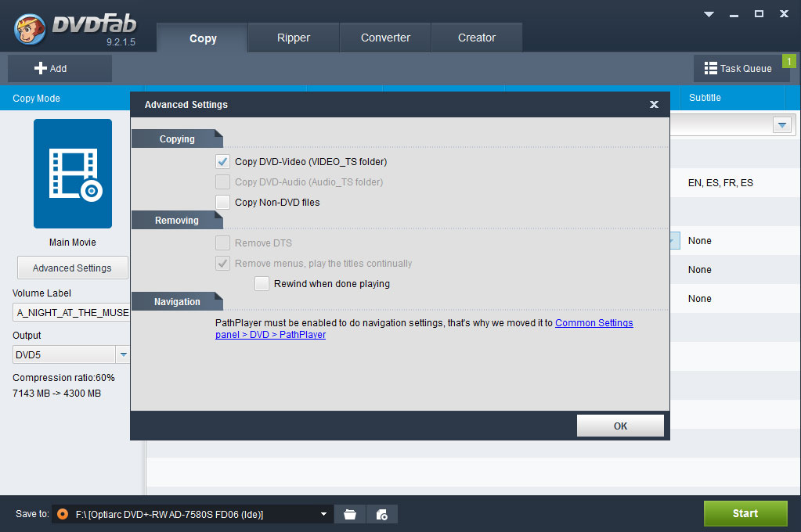This screenshot has width=801, height=532.
Task: Click OK in Advanced Settings dialog
Action: point(620,426)
